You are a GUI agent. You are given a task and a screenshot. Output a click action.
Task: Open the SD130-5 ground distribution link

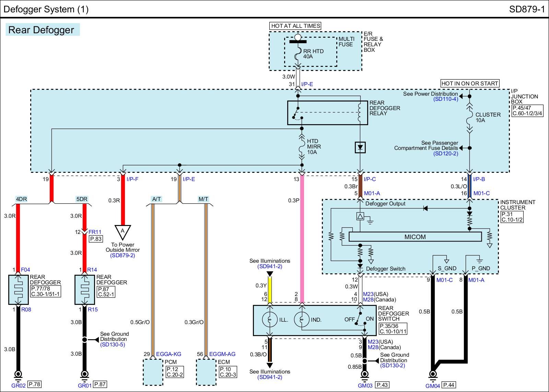click(x=113, y=345)
